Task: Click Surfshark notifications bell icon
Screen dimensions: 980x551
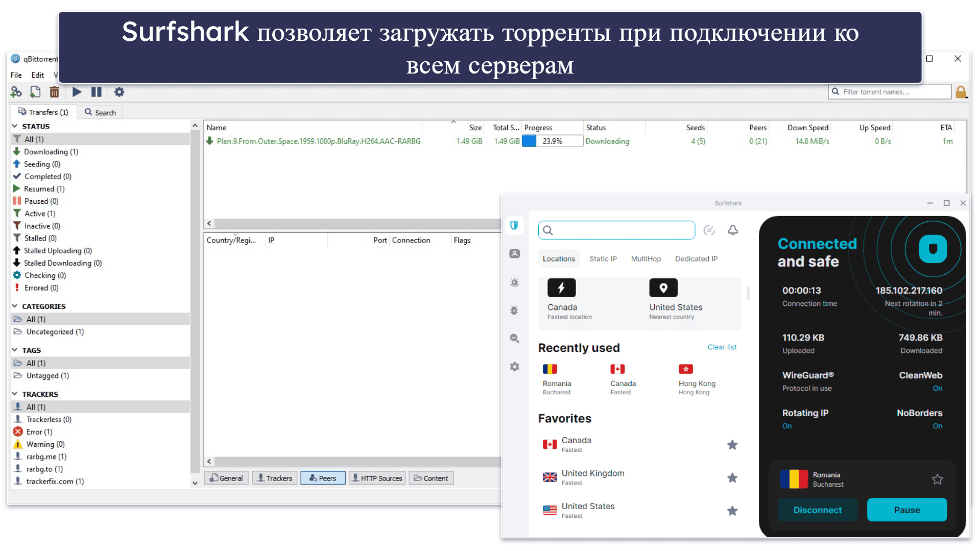Action: 733,230
